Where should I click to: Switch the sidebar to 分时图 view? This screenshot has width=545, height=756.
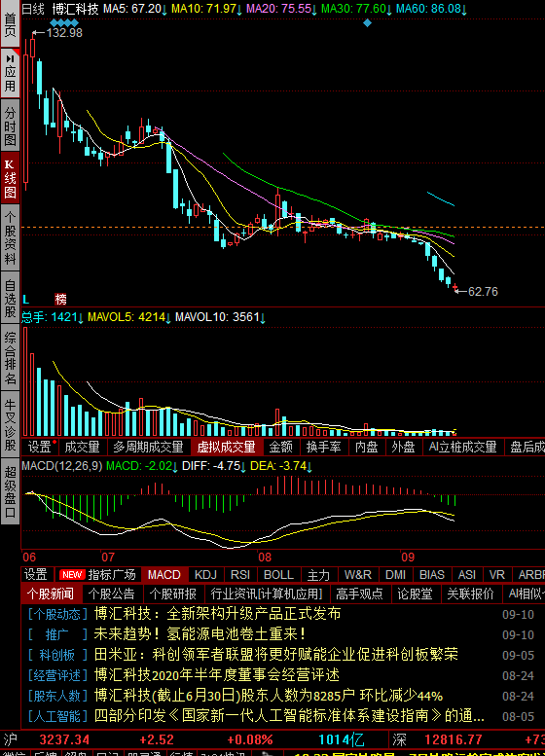10,126
